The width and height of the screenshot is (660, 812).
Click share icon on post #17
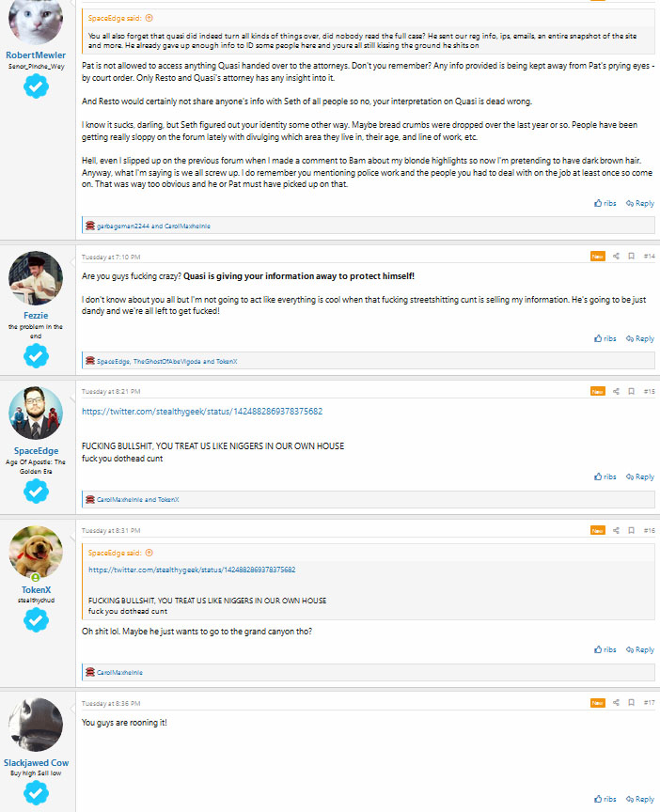(x=616, y=702)
